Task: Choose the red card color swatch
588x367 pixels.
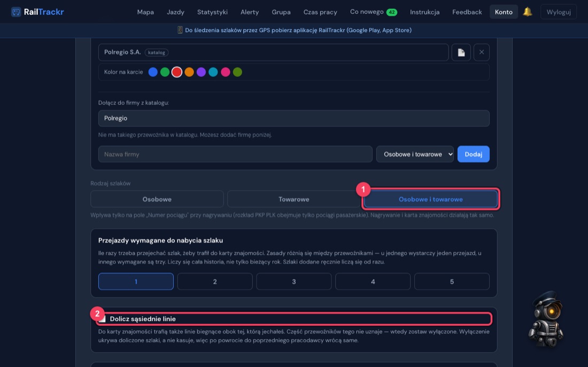Action: (x=176, y=72)
